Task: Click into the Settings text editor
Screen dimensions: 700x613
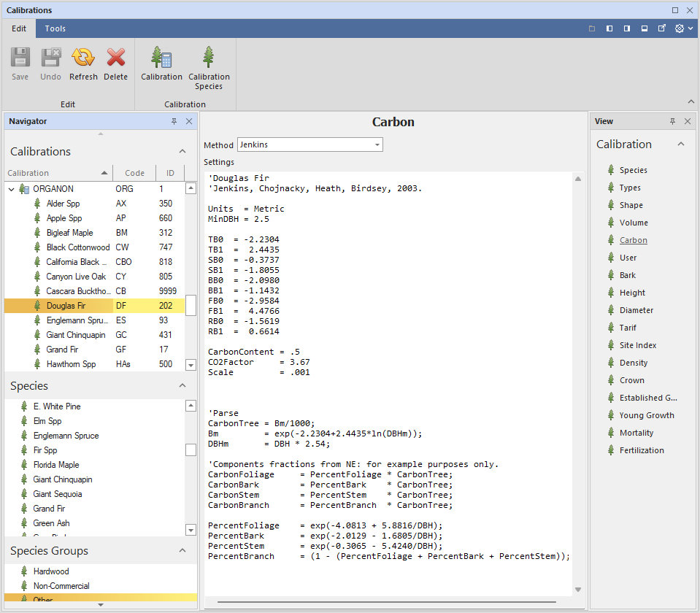Action: tap(388, 384)
